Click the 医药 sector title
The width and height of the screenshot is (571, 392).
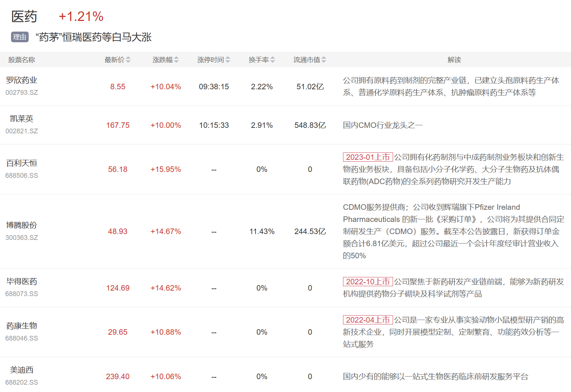24,17
